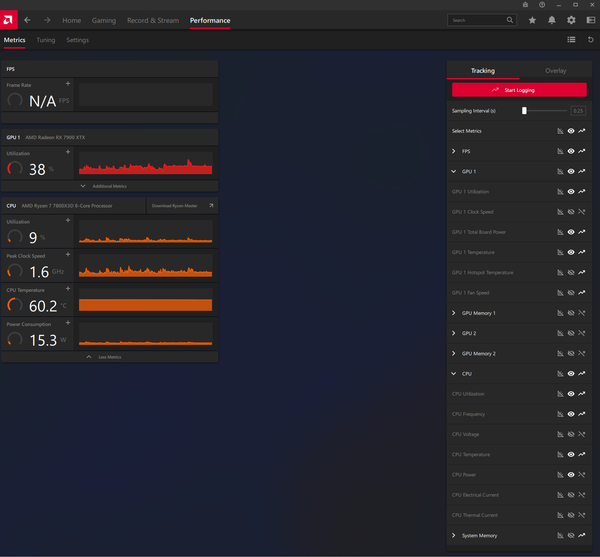Collapse the CPU metrics group in Tracking
The height and width of the screenshot is (557, 600).
(454, 374)
